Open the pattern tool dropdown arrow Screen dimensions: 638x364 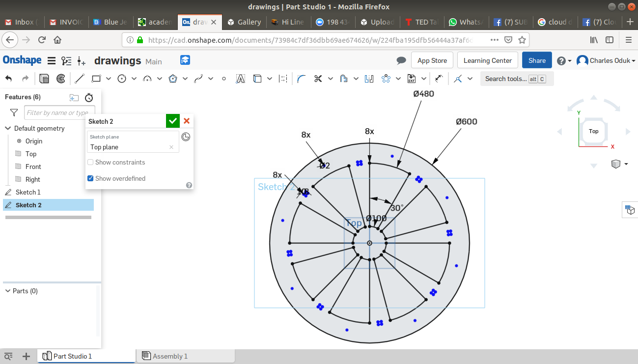pyautogui.click(x=398, y=79)
